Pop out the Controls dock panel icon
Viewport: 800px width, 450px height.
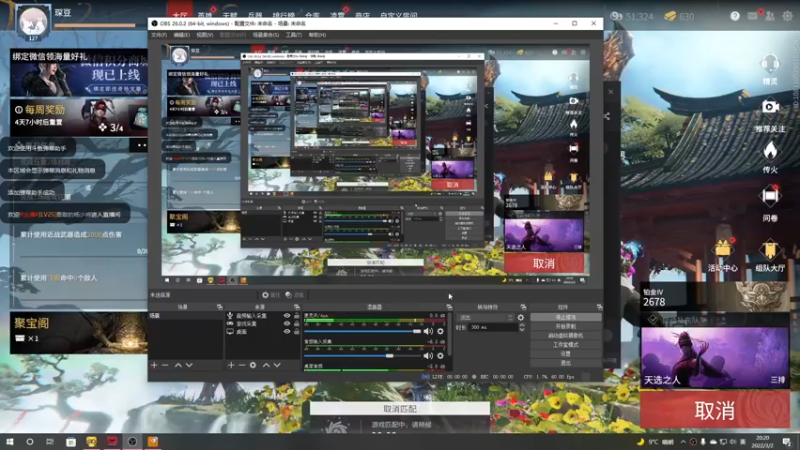[599, 307]
